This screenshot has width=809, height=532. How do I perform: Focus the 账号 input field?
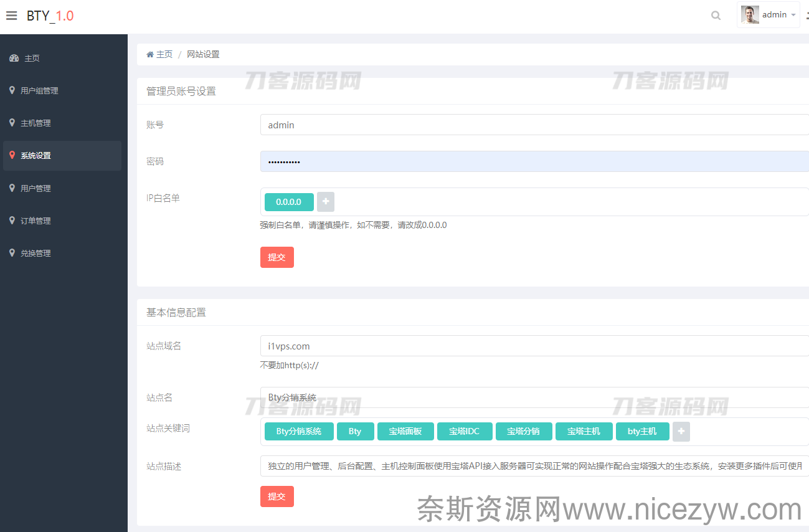[x=534, y=125]
